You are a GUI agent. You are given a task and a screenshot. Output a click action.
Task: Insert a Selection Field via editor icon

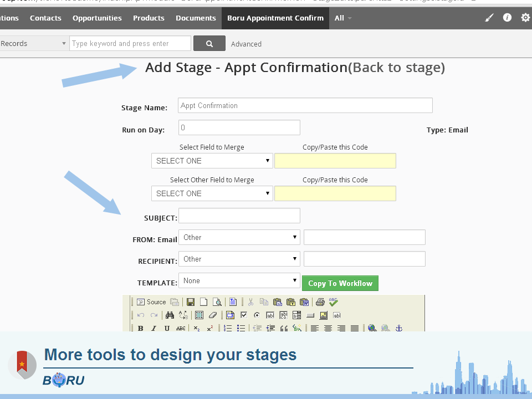pos(296,315)
